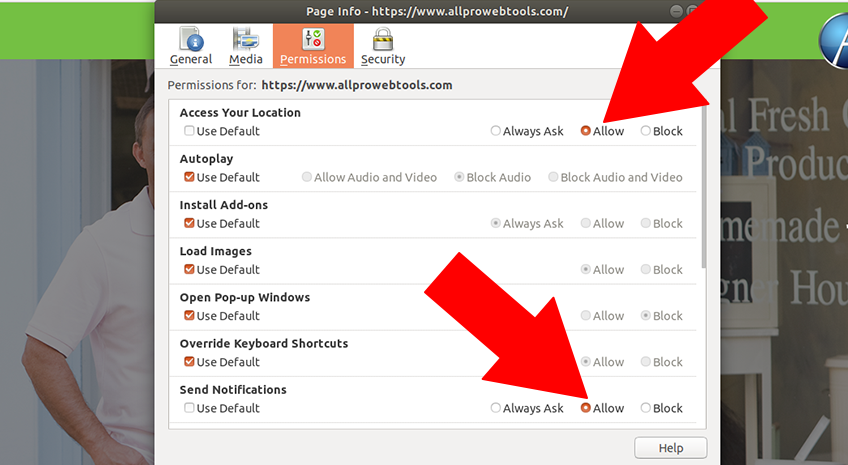Click the Access Your Location heading
This screenshot has width=848, height=465.
pyautogui.click(x=240, y=112)
